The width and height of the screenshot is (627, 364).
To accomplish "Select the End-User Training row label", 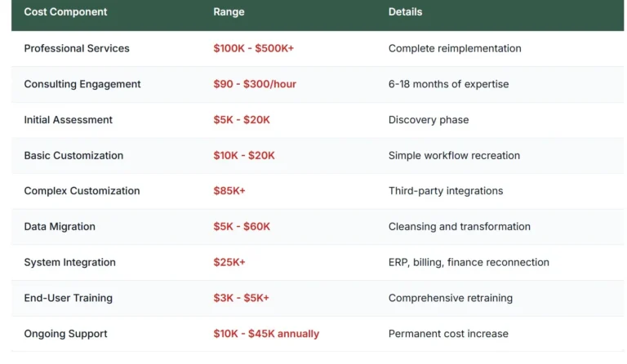I will point(69,298).
